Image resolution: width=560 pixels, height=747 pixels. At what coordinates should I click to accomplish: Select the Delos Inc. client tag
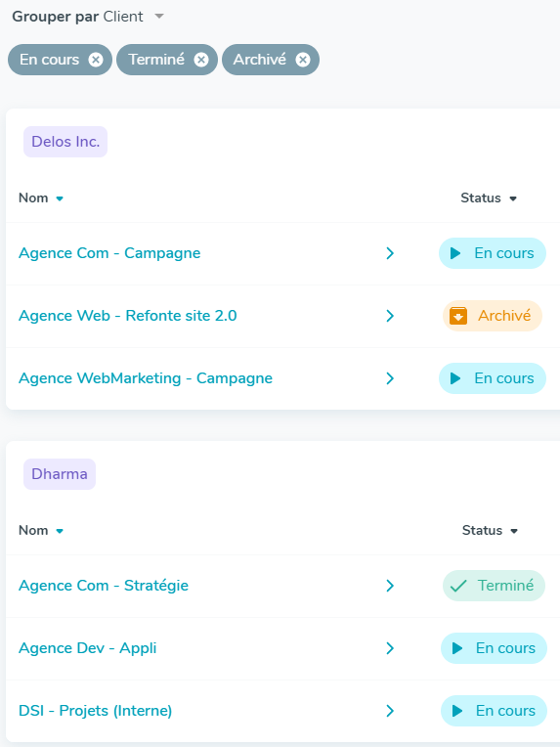tap(65, 142)
